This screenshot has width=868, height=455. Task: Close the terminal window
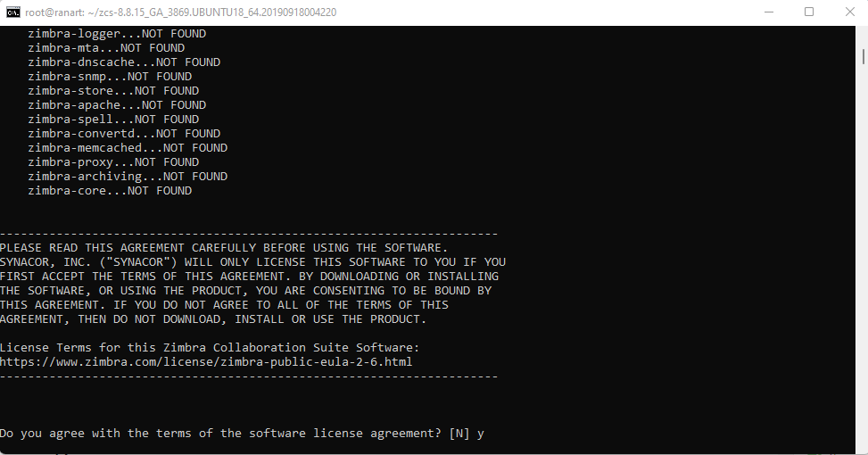pyautogui.click(x=850, y=12)
